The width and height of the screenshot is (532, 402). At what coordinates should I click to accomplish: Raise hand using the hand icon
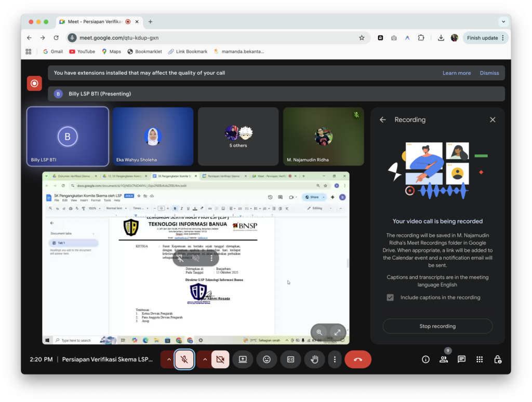tap(314, 359)
